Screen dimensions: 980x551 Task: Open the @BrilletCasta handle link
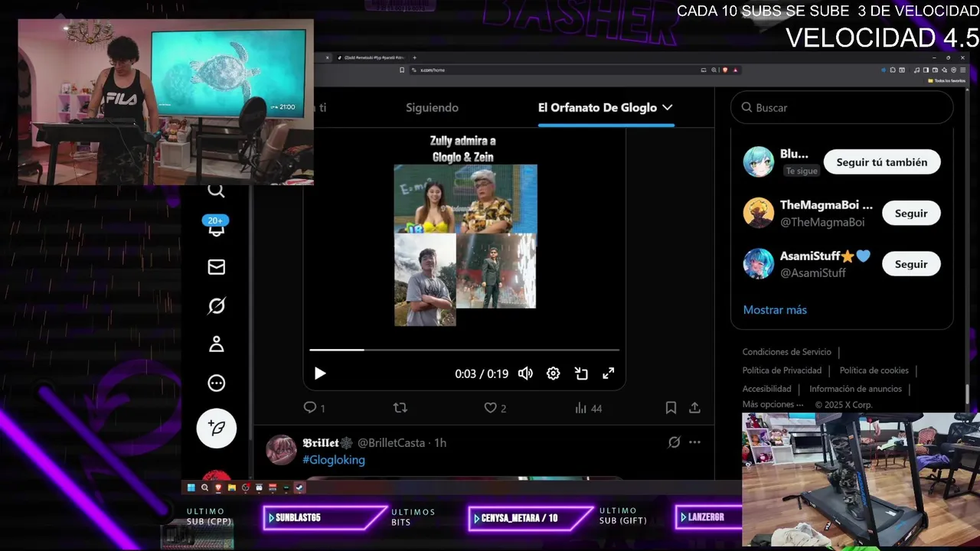(x=391, y=442)
